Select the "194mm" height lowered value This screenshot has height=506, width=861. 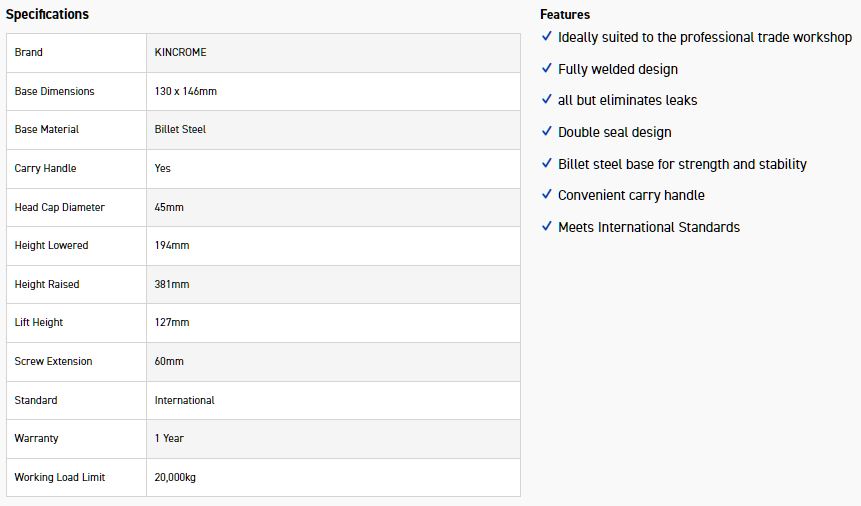pos(172,245)
